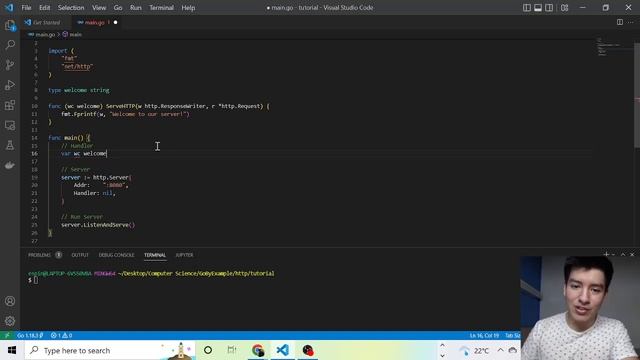The width and height of the screenshot is (640, 360).
Task: Switch to the Jupyter panel tab
Action: [184, 255]
